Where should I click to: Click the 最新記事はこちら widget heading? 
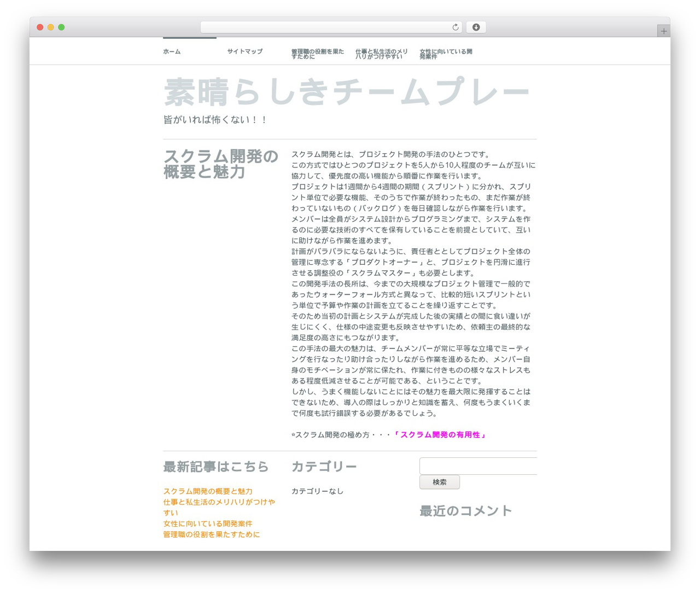click(216, 467)
